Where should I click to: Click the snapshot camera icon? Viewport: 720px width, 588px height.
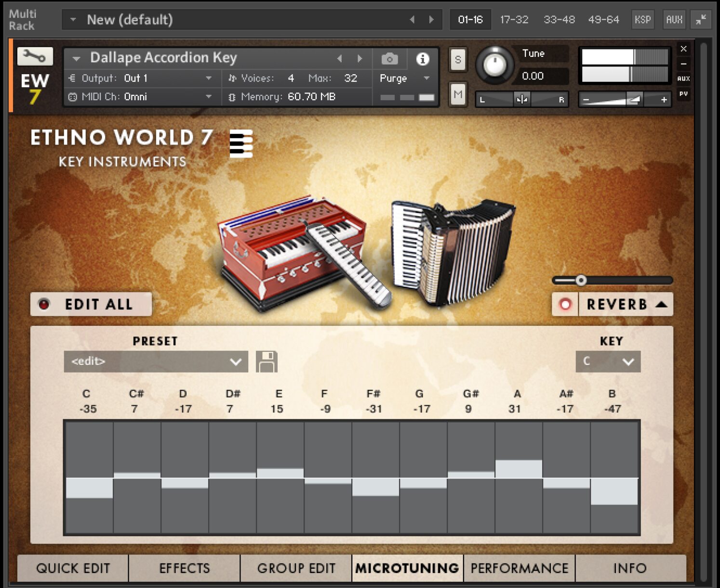pos(389,58)
